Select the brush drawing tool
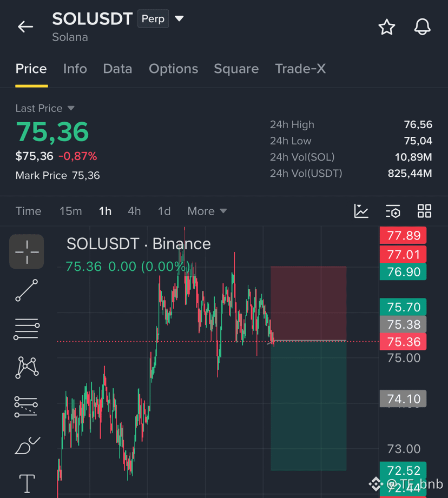 click(27, 446)
